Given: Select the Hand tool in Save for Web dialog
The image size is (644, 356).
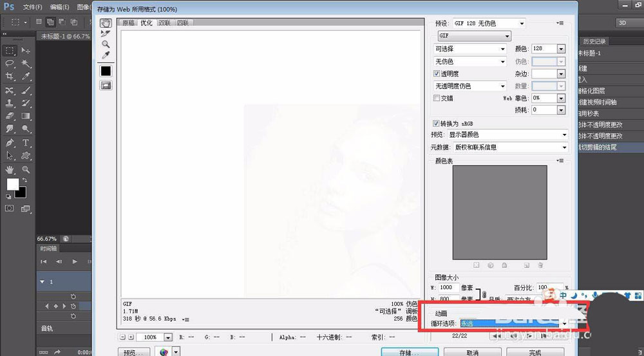Looking at the screenshot, I should [106, 23].
